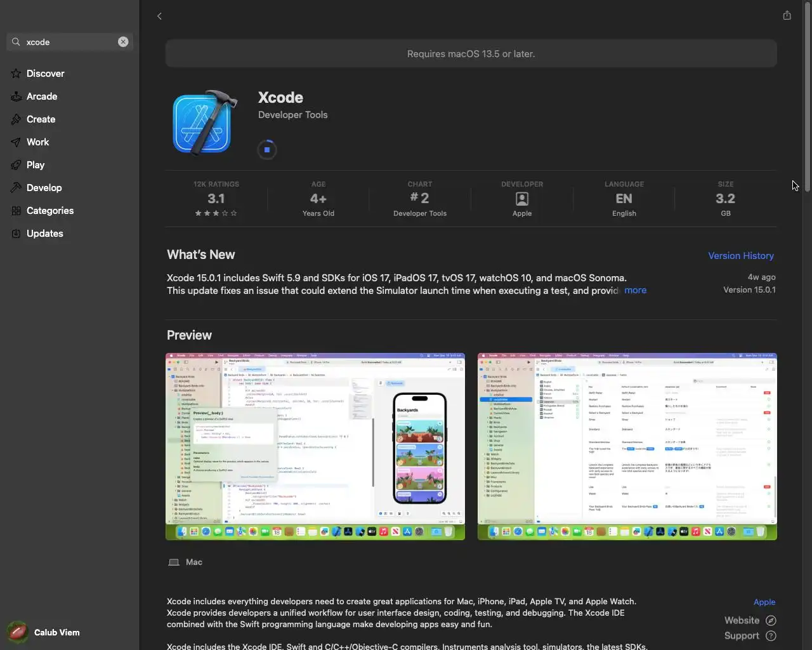Clear the xcode search text
Screen dimensions: 812x650
tap(123, 42)
